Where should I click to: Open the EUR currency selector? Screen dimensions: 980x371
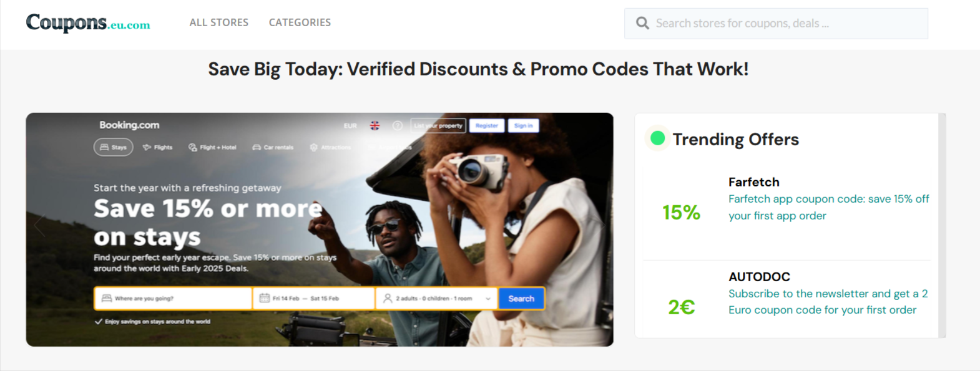point(350,126)
